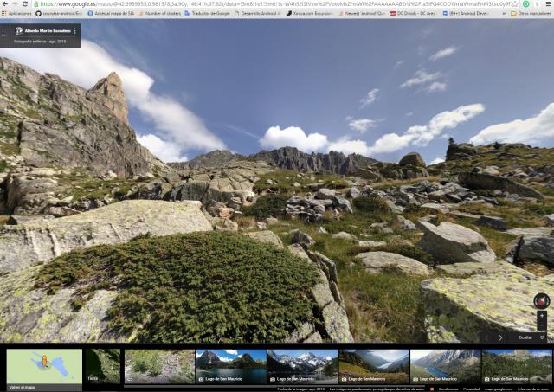Screen dimensions: 554x392
Task: Click the small red icon beside Condiciones
Action: click(432, 389)
